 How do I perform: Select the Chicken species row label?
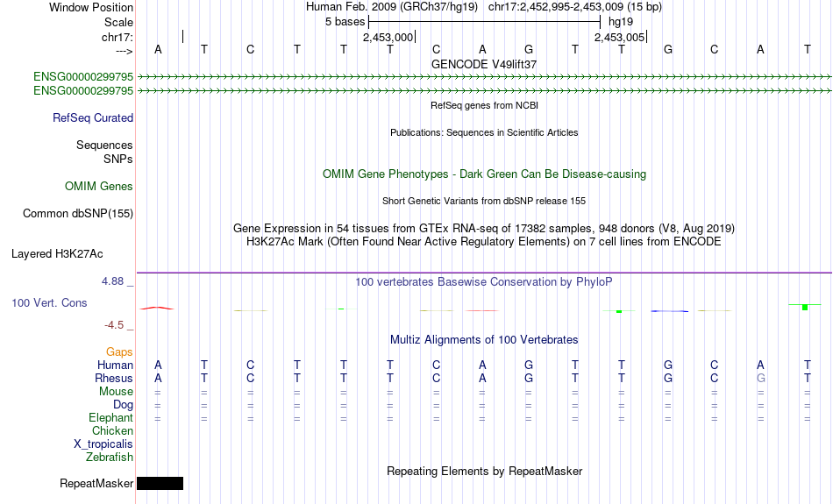112,430
